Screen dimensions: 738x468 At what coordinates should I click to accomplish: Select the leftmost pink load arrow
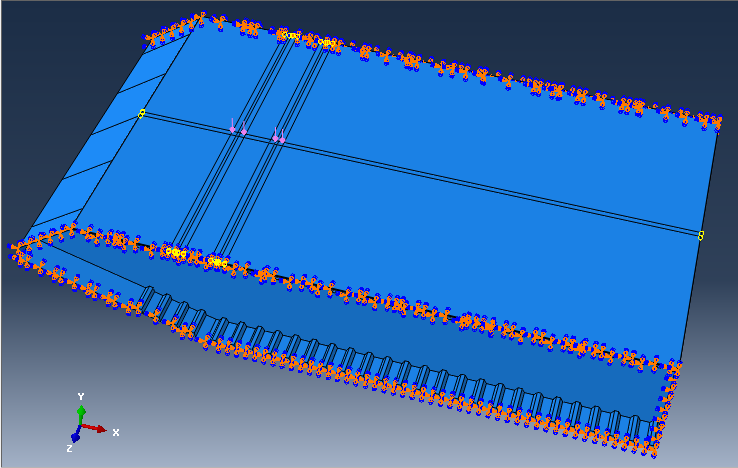point(232,126)
